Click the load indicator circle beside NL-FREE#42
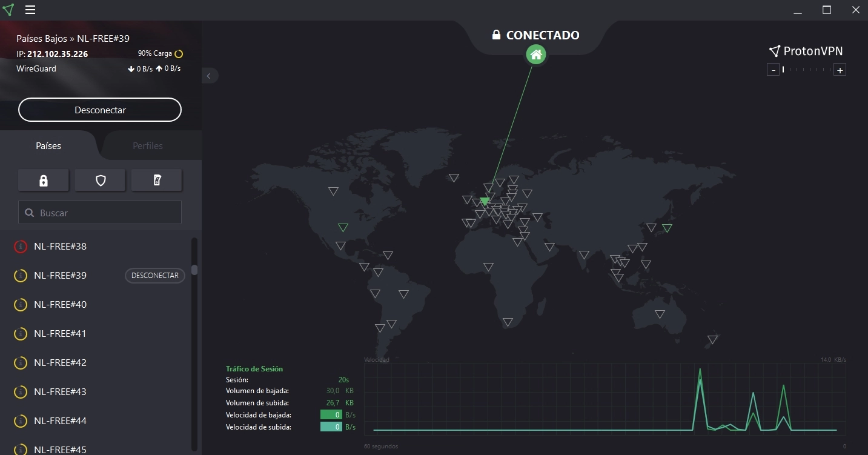Viewport: 868px width, 455px height. coord(20,362)
